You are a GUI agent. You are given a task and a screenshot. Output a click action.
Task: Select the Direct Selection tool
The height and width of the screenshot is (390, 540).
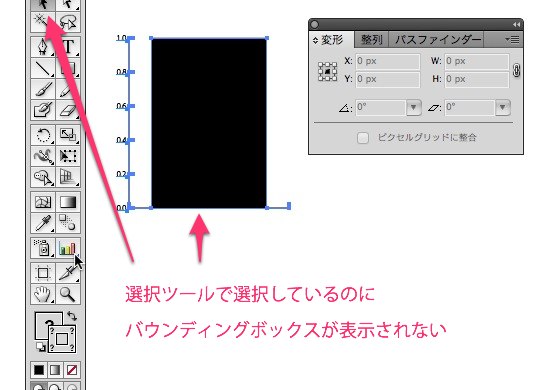68,4
